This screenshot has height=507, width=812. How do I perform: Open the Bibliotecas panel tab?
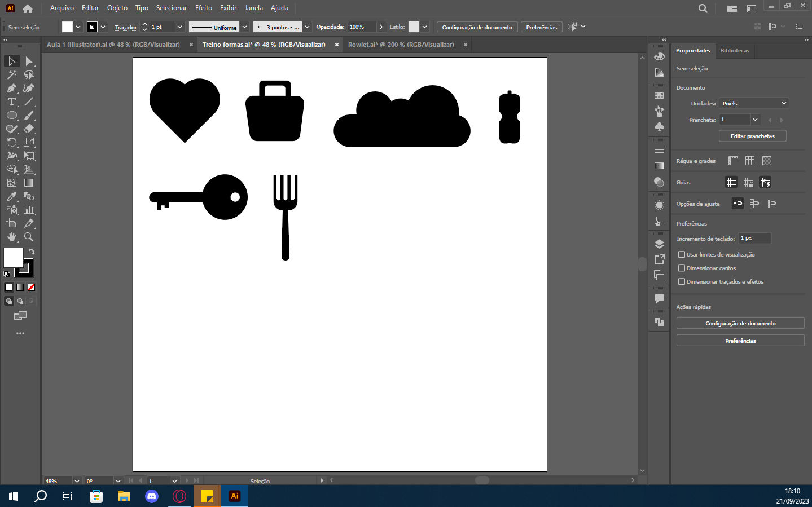[735, 51]
